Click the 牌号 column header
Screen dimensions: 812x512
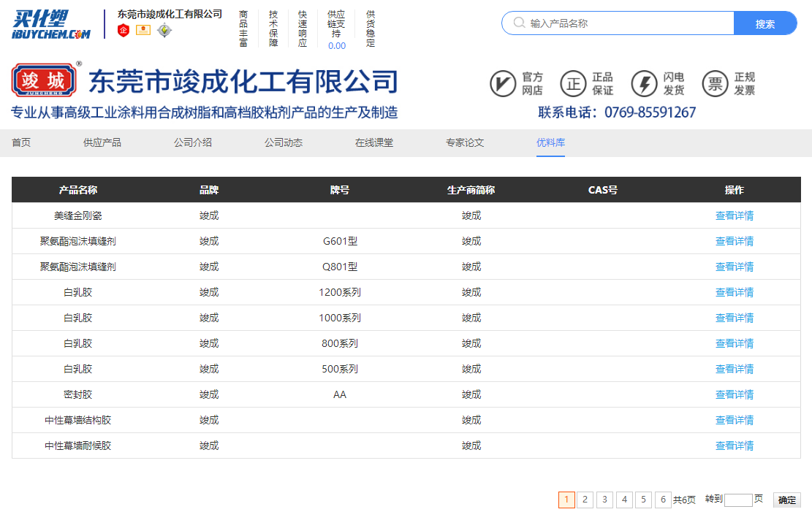[340, 190]
